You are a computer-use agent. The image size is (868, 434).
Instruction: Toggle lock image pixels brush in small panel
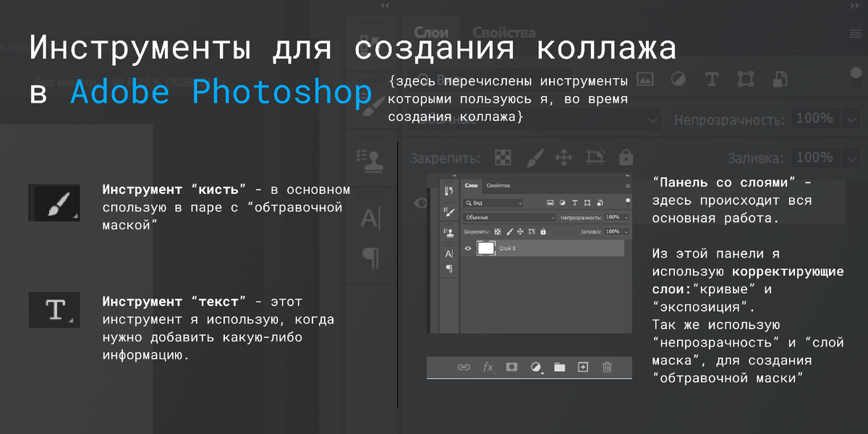pos(509,231)
